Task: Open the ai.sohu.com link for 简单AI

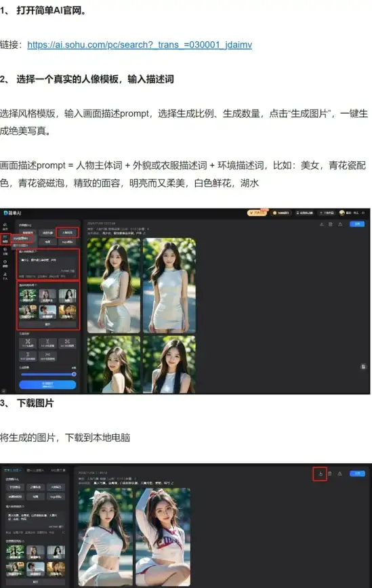Action: [140, 45]
